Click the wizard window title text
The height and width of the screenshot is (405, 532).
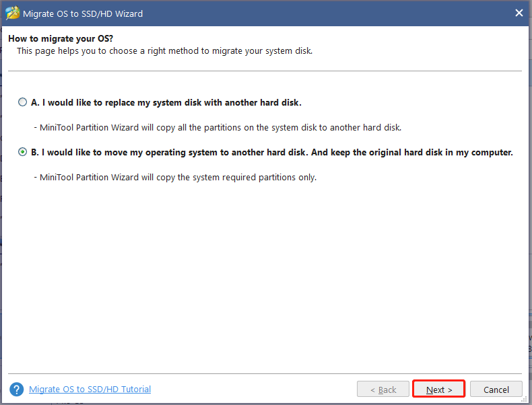click(x=83, y=13)
